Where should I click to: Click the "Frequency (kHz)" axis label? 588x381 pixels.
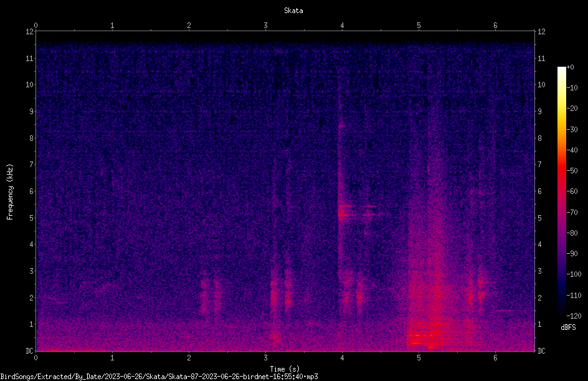point(10,191)
